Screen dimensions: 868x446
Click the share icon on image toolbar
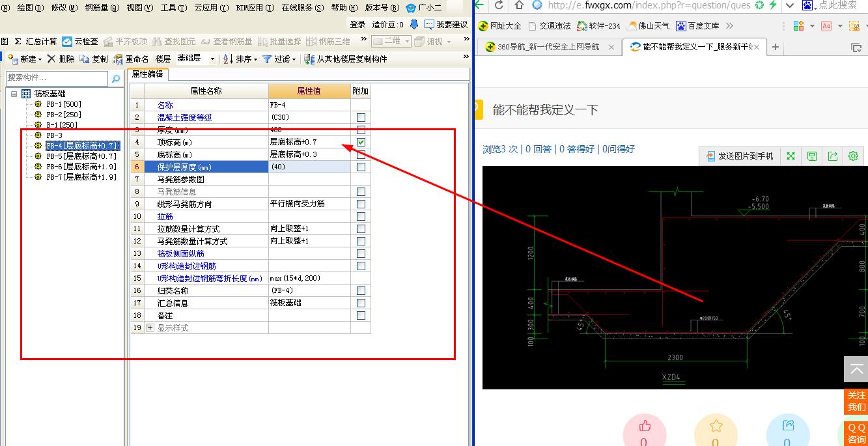[833, 156]
